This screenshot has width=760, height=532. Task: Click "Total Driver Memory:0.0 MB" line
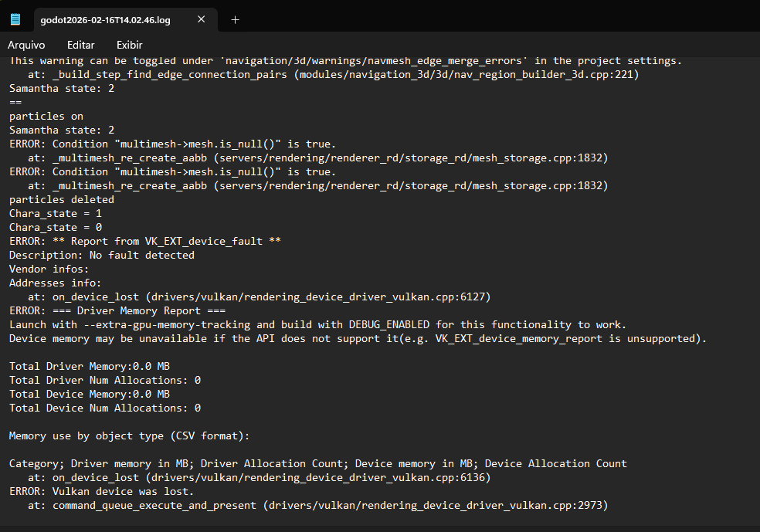pyautogui.click(x=90, y=366)
